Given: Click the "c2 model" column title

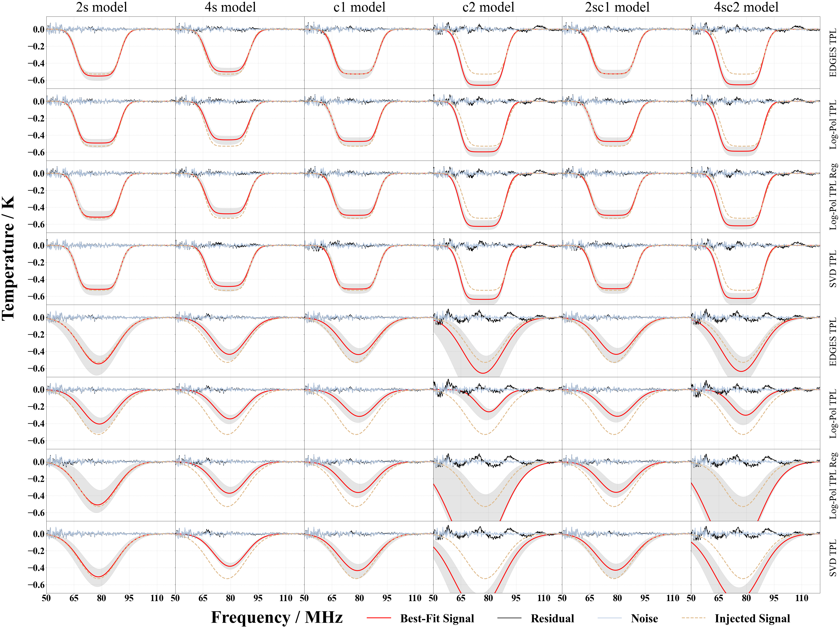Looking at the screenshot, I should (x=488, y=7).
